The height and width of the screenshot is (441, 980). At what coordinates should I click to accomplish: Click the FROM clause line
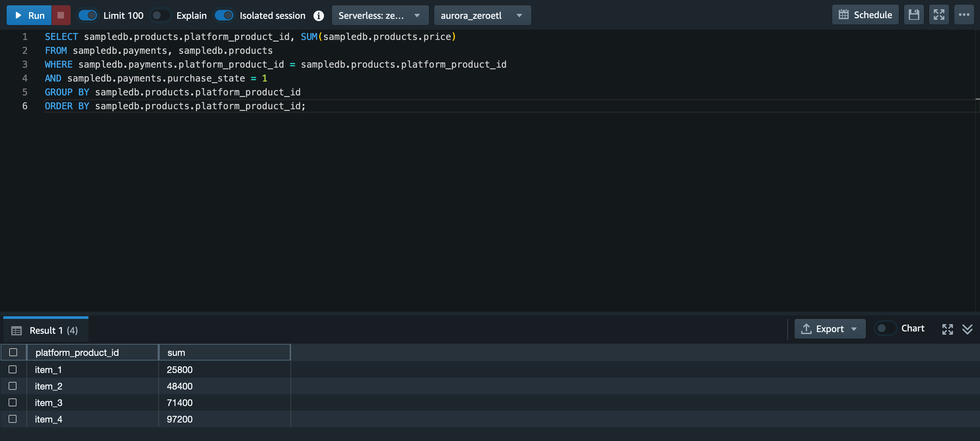tap(159, 51)
